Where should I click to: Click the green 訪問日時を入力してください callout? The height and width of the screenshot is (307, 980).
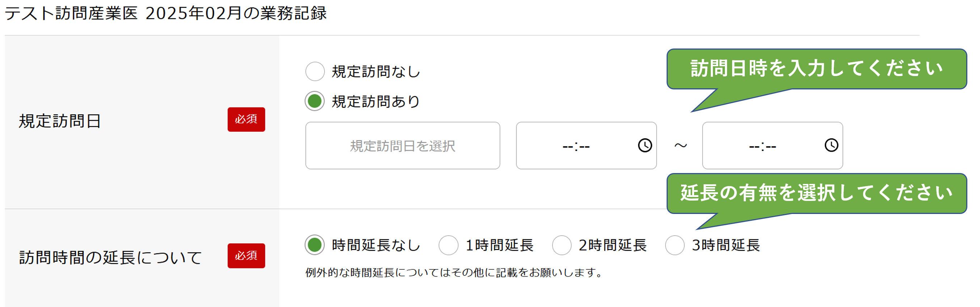(816, 69)
